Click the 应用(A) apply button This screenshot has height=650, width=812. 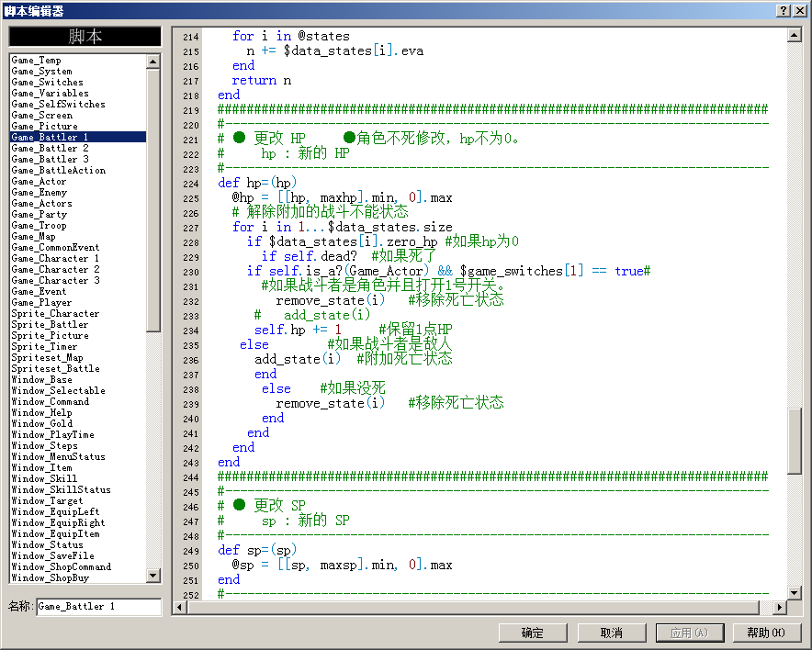(x=690, y=633)
